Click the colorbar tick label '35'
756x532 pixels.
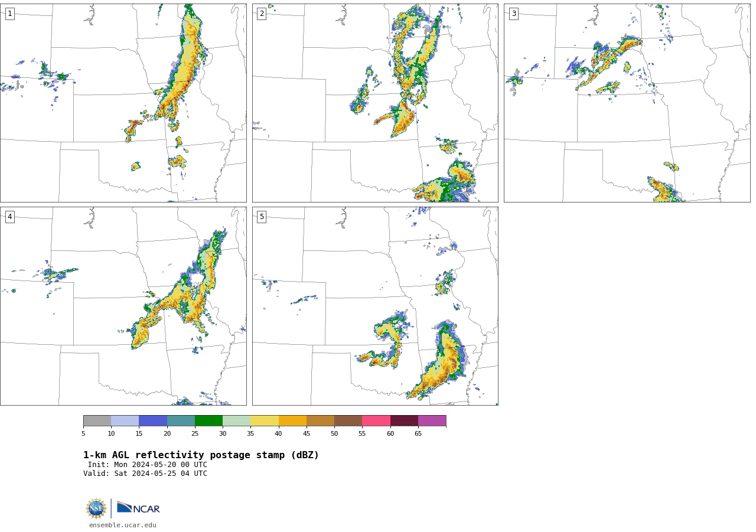tap(250, 434)
